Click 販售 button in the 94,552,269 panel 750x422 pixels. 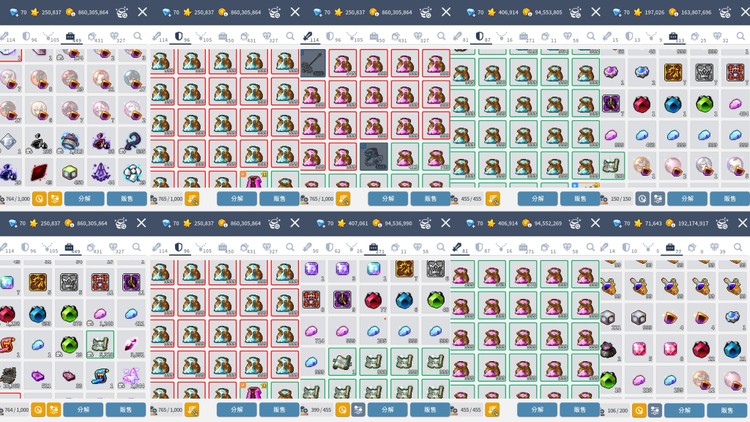click(580, 410)
